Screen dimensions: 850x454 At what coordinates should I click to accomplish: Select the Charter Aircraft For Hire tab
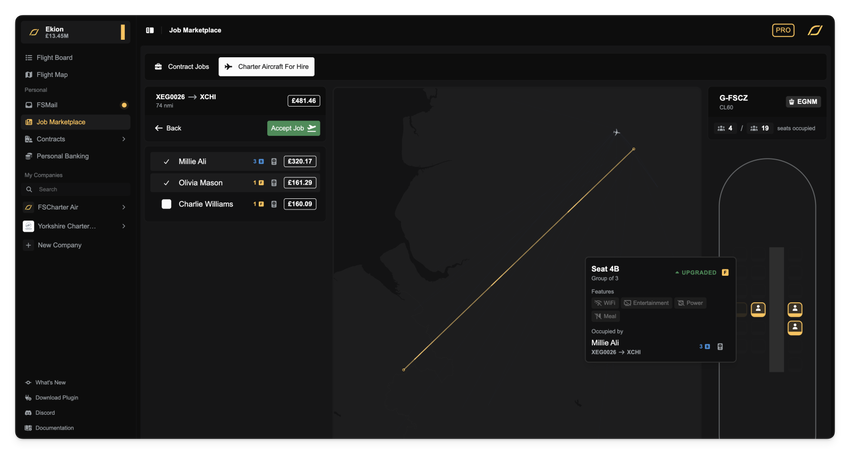[266, 67]
